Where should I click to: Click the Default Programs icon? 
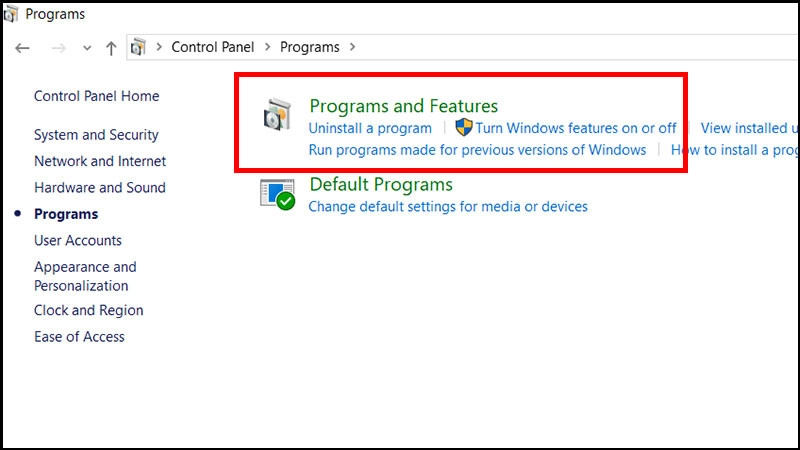tap(277, 194)
